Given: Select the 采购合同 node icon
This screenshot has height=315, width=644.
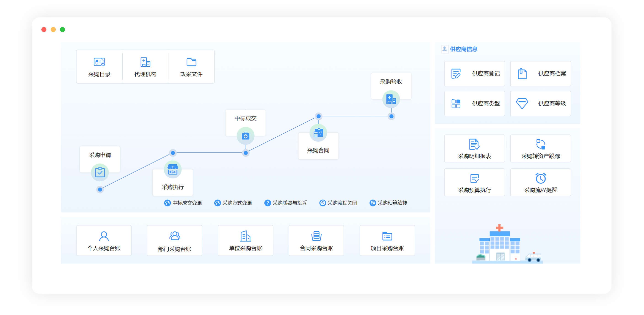Looking at the screenshot, I should point(318,133).
